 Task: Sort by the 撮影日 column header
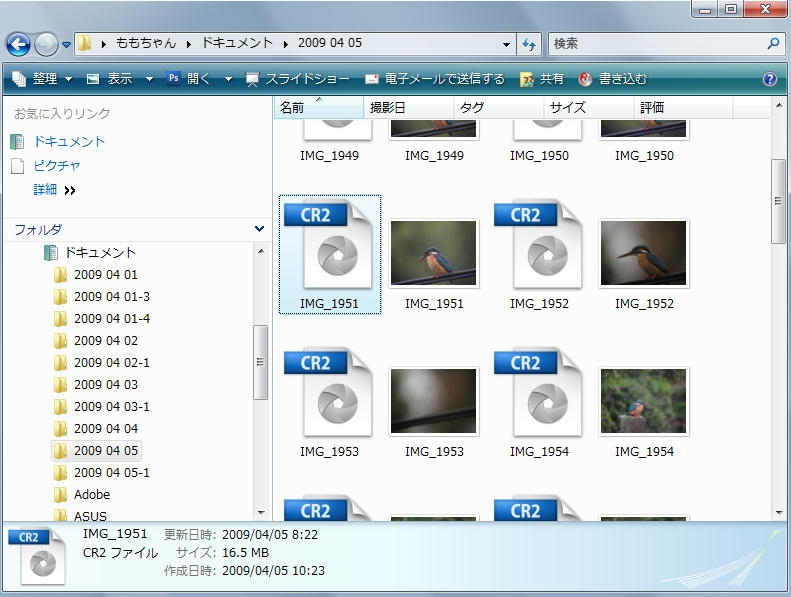[409, 107]
